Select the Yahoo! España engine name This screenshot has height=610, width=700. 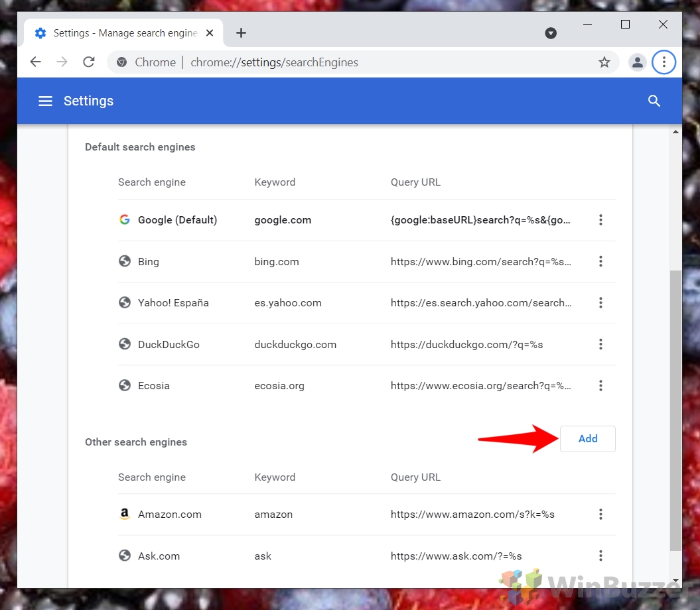[173, 303]
